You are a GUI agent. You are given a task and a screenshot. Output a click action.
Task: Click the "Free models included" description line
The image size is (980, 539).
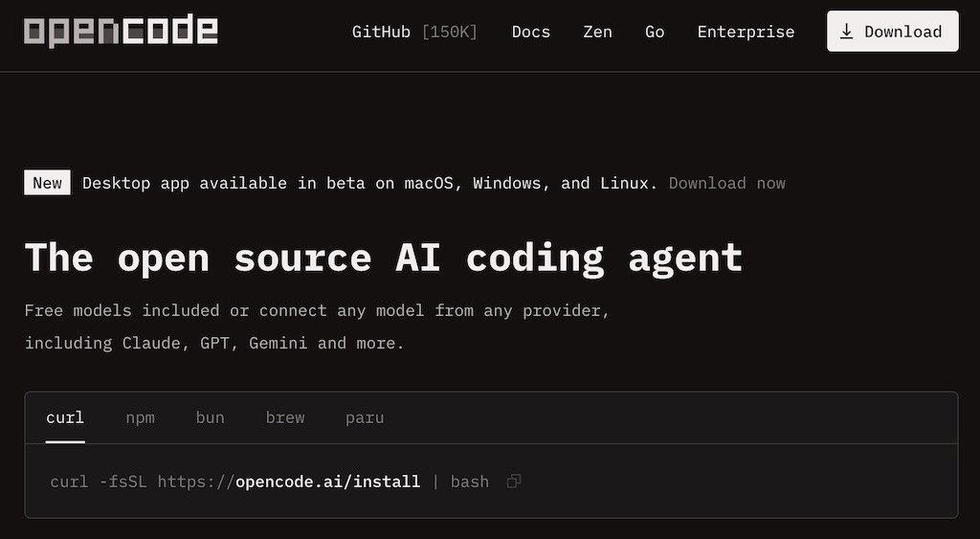click(x=317, y=311)
